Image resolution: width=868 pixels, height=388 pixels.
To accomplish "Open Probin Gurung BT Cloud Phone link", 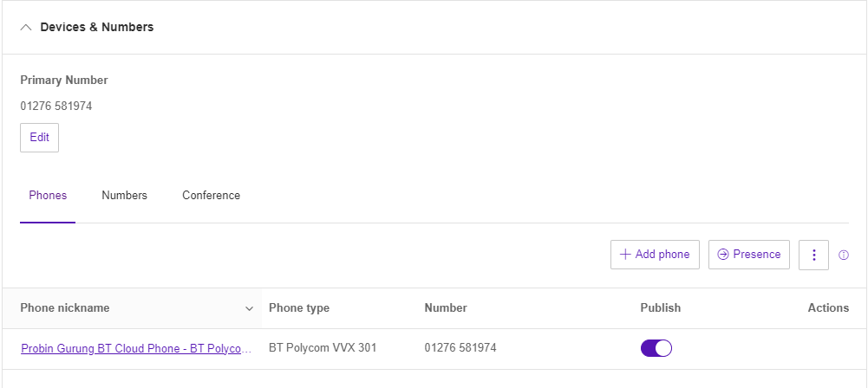I will coord(136,349).
